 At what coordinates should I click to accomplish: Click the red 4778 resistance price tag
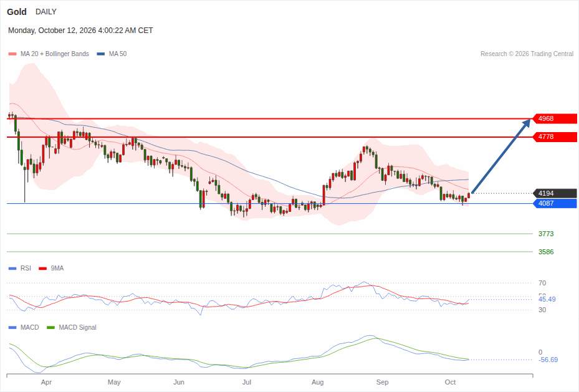[555, 136]
